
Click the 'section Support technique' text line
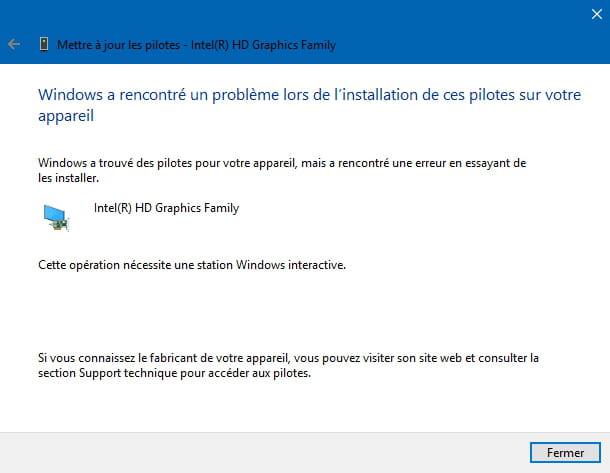click(x=174, y=373)
